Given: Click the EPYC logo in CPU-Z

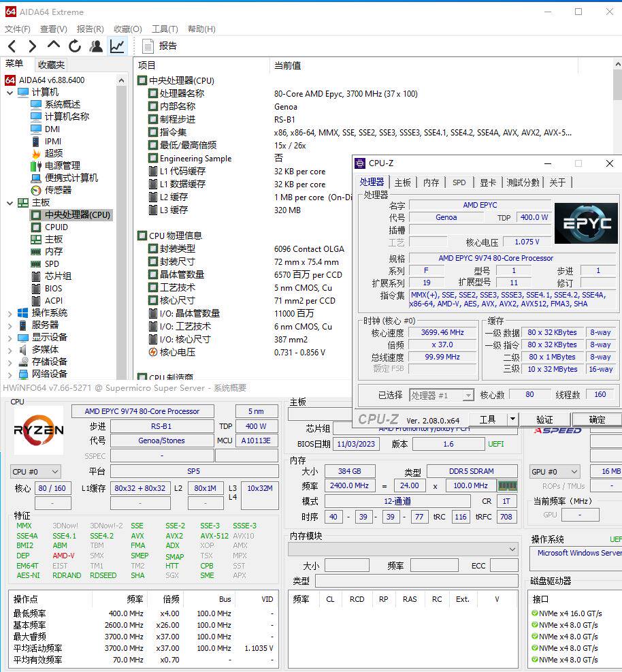Looking at the screenshot, I should [x=585, y=224].
